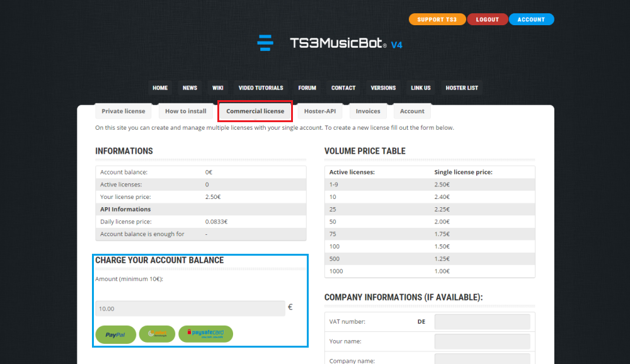Image resolution: width=630 pixels, height=364 pixels.
Task: Click the Your name input field
Action: (482, 341)
